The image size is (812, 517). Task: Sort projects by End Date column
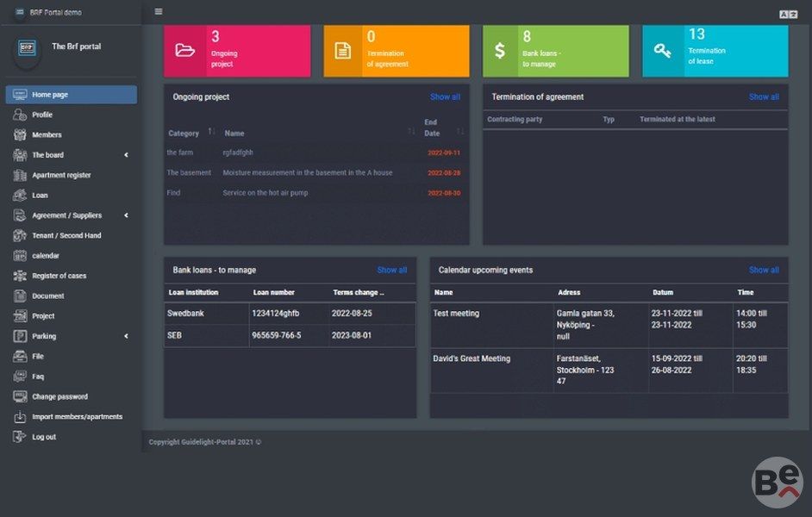(x=460, y=132)
